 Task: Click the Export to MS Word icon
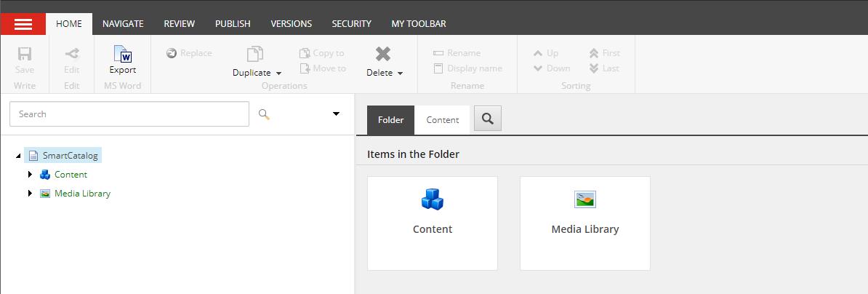122,55
